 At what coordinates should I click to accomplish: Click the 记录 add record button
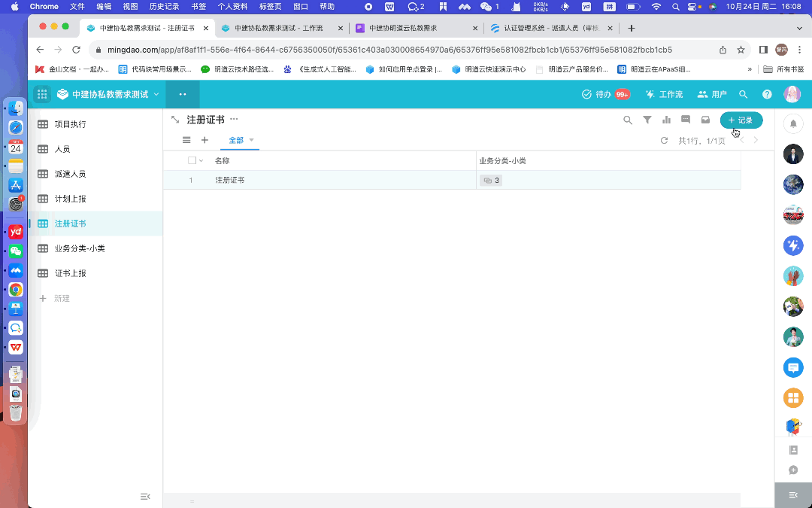[741, 120]
